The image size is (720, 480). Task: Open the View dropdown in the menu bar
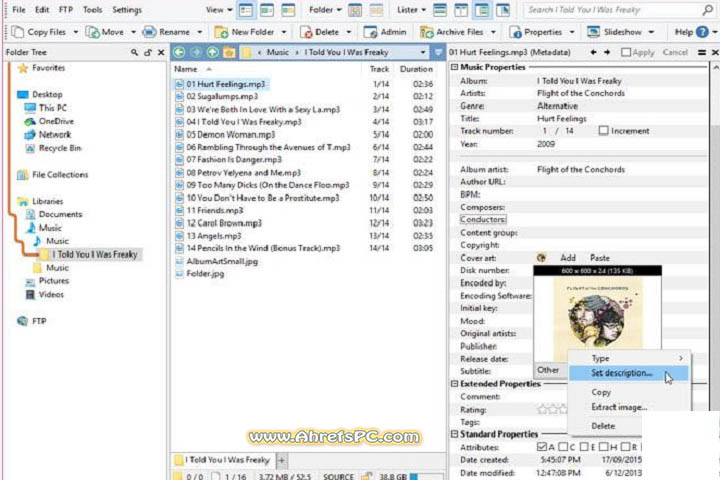(219, 10)
